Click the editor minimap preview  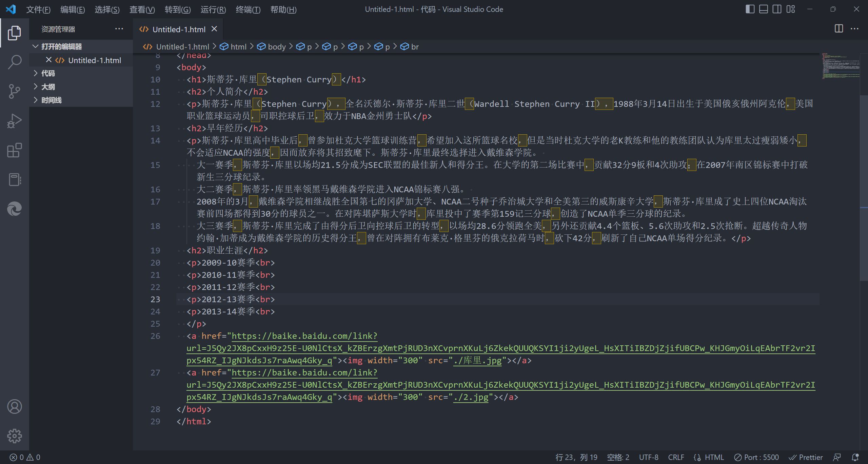coord(840,66)
